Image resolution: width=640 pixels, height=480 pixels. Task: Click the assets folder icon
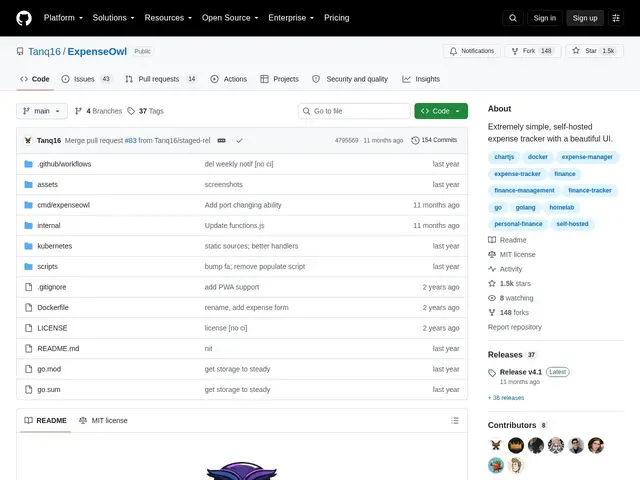(28, 184)
